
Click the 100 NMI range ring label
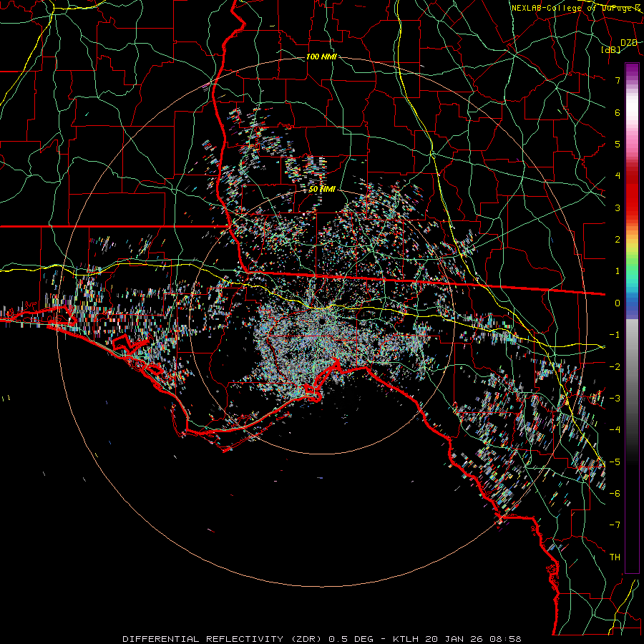321,57
